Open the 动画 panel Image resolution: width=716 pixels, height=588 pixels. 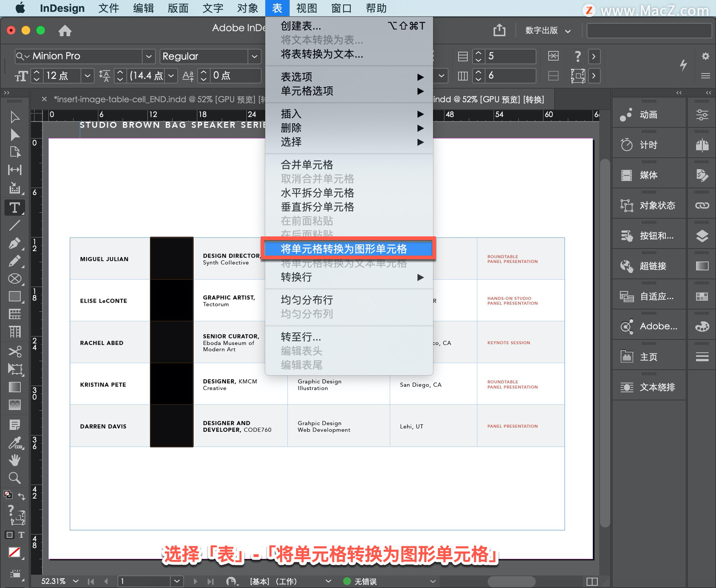[648, 114]
